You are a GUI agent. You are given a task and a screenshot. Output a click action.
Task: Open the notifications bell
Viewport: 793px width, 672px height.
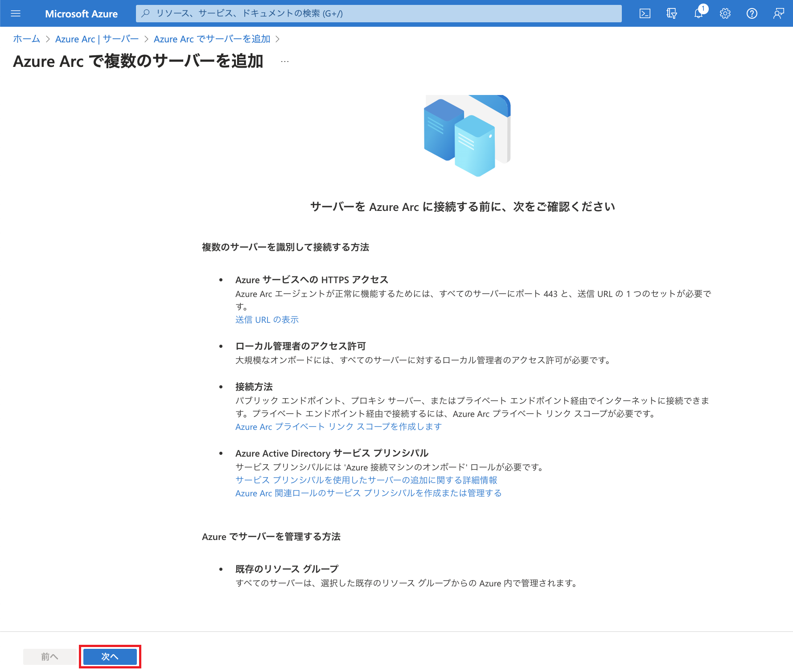(x=698, y=13)
